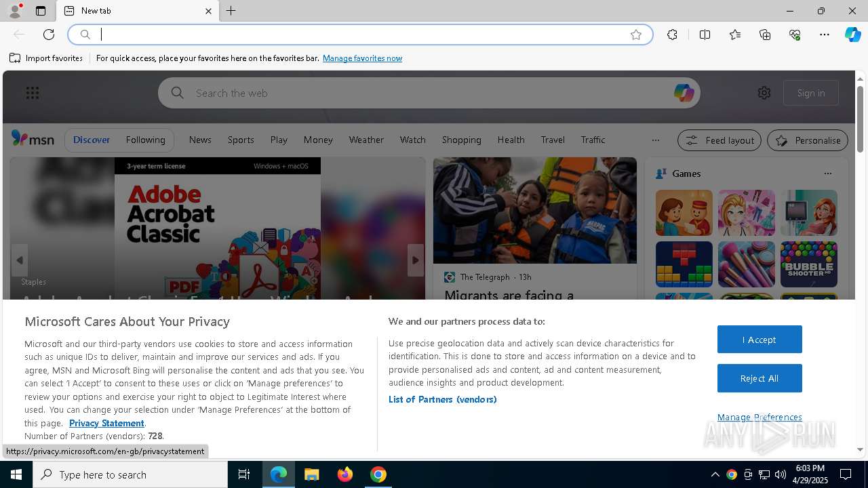This screenshot has width=868, height=488.
Task: Expand more navigation categories ellipsis
Action: coord(655,140)
